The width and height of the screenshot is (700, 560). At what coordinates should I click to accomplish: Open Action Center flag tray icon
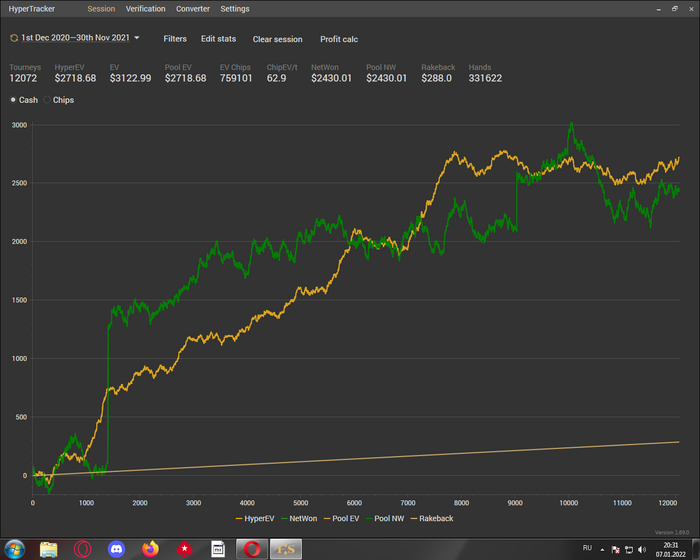pyautogui.click(x=616, y=550)
